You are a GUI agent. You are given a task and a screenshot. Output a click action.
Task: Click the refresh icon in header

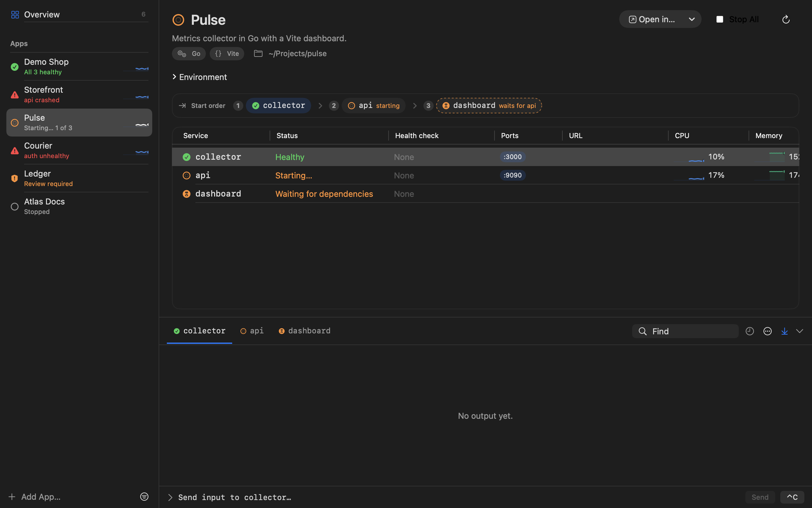[785, 19]
